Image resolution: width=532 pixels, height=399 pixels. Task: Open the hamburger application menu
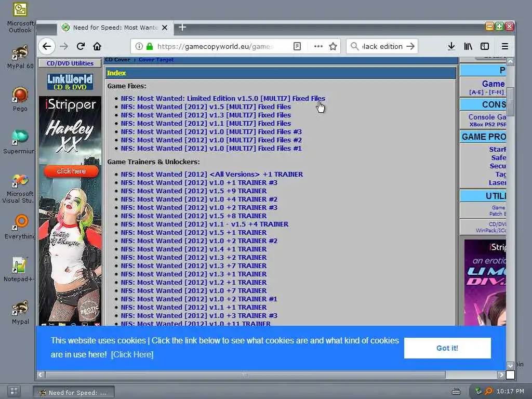pyautogui.click(x=505, y=46)
